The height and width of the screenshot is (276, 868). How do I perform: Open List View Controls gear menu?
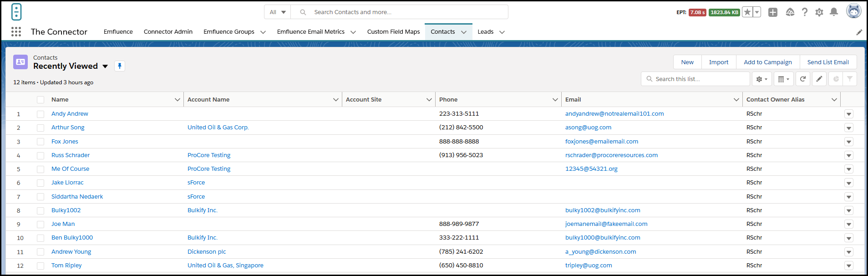(x=762, y=79)
